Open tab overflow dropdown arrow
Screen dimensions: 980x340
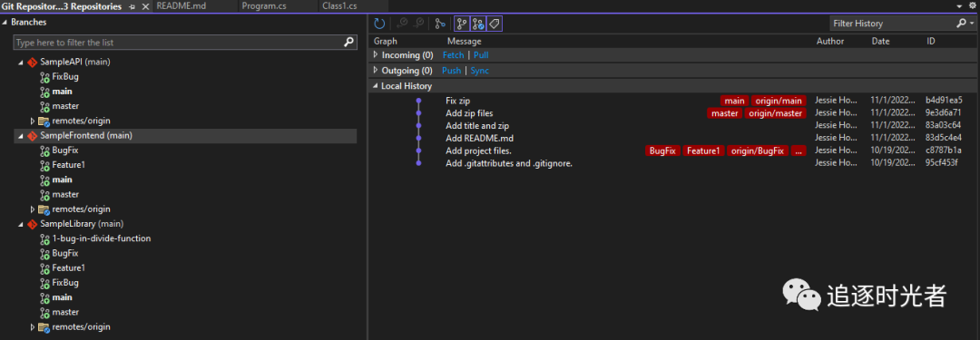point(959,6)
